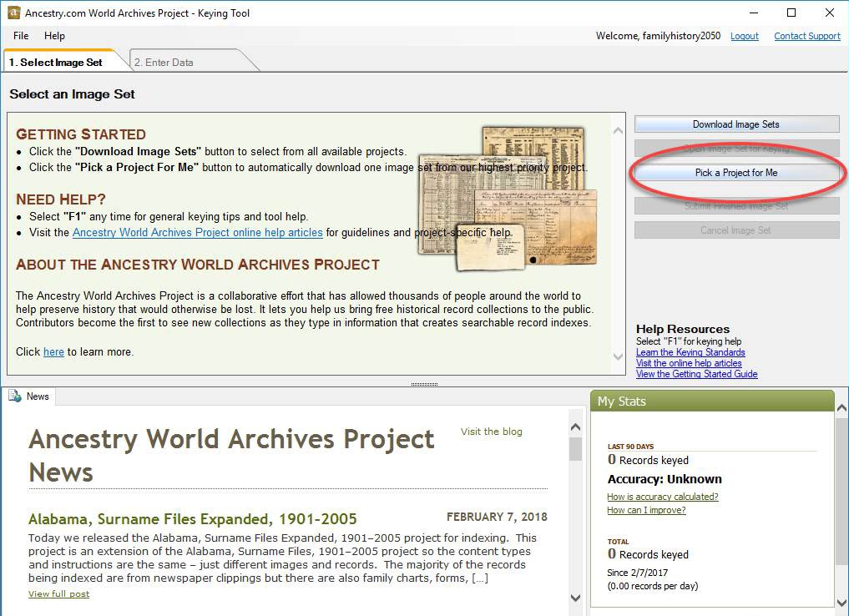Click the historical records collage image
Screen dimensions: 849x616
(508, 198)
